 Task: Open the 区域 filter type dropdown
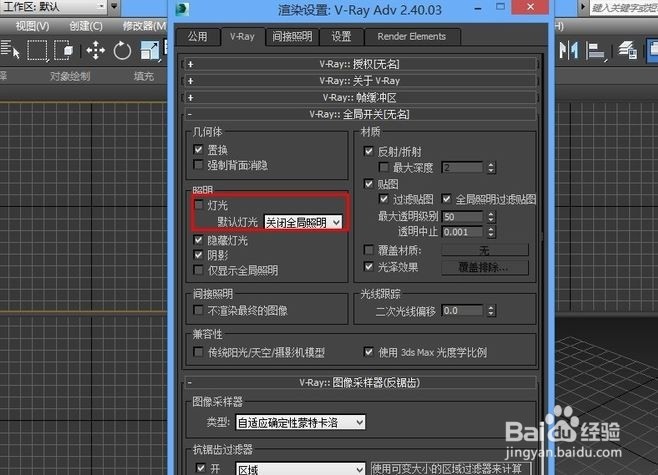click(300, 469)
